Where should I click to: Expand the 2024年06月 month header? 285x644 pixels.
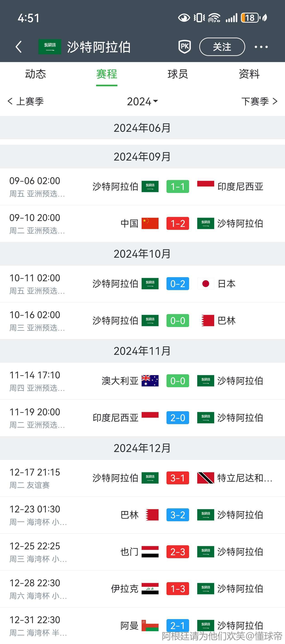[142, 128]
